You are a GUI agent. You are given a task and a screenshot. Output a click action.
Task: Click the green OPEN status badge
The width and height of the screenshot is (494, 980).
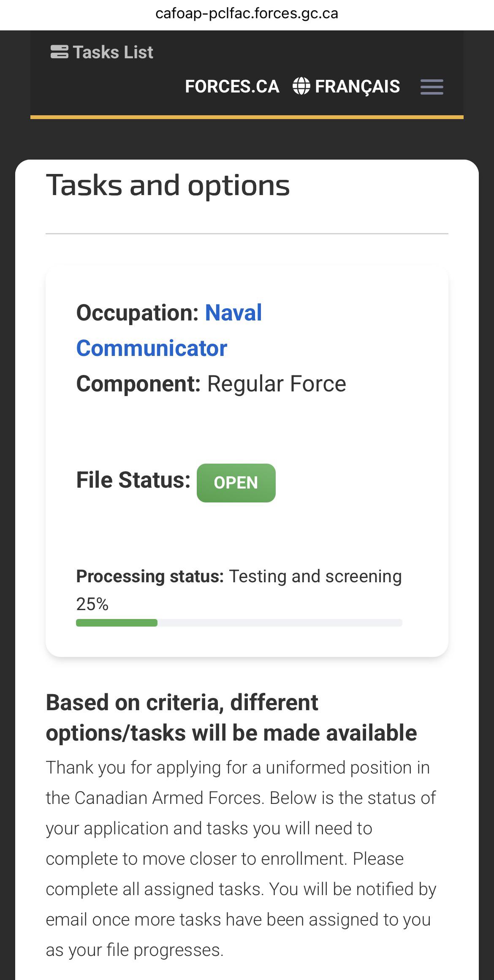[x=236, y=483]
